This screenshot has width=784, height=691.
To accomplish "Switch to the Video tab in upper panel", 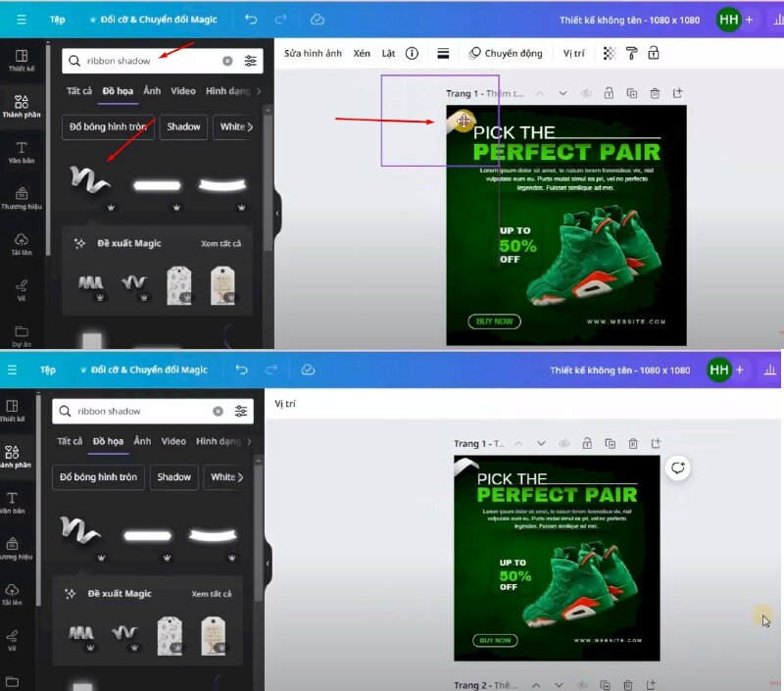I will point(183,91).
